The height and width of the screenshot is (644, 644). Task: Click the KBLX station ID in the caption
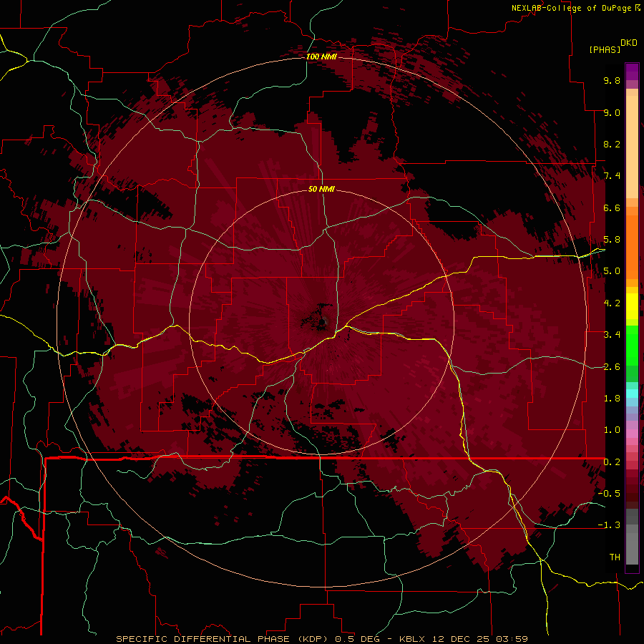coord(413,639)
